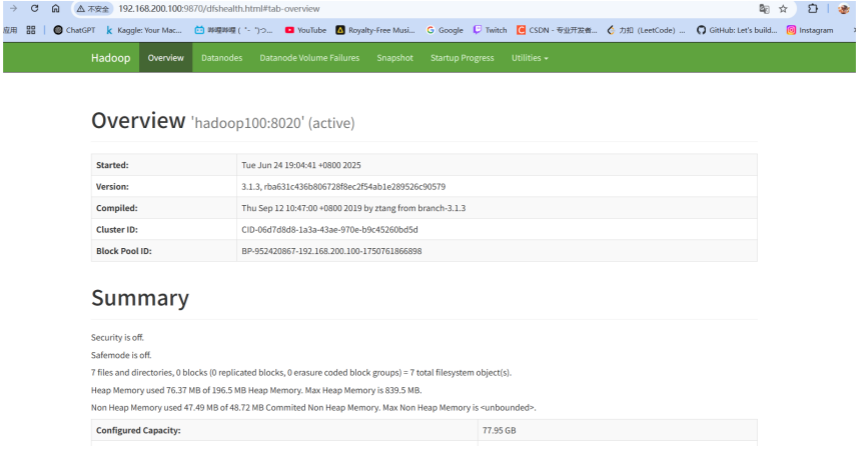The image size is (856, 474).
Task: Open the ChatGPT bookmark
Action: tap(74, 30)
